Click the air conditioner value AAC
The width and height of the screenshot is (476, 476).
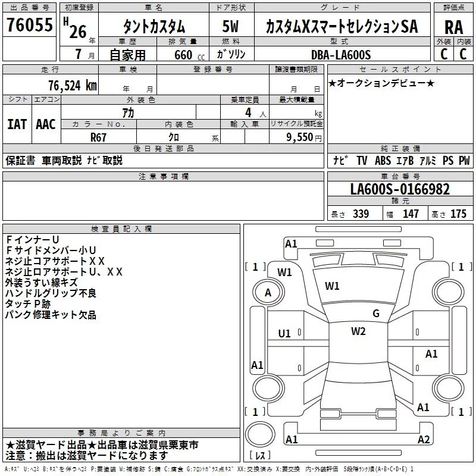[x=46, y=124]
